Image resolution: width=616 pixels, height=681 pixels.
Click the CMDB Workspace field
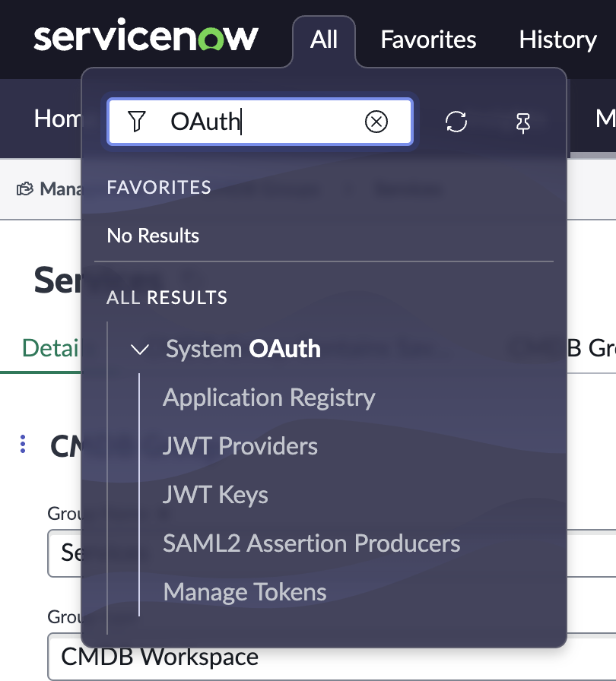tap(332, 656)
